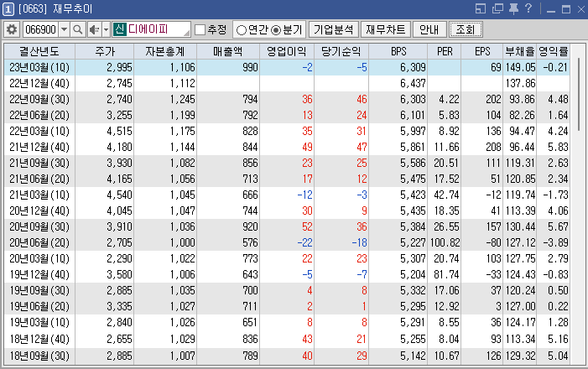Click the 당기순익 column header

coord(341,51)
